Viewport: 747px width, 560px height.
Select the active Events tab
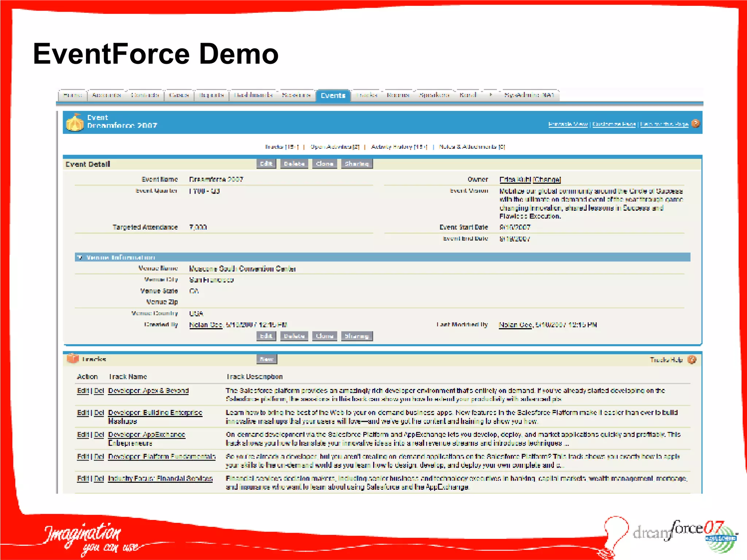tap(333, 96)
